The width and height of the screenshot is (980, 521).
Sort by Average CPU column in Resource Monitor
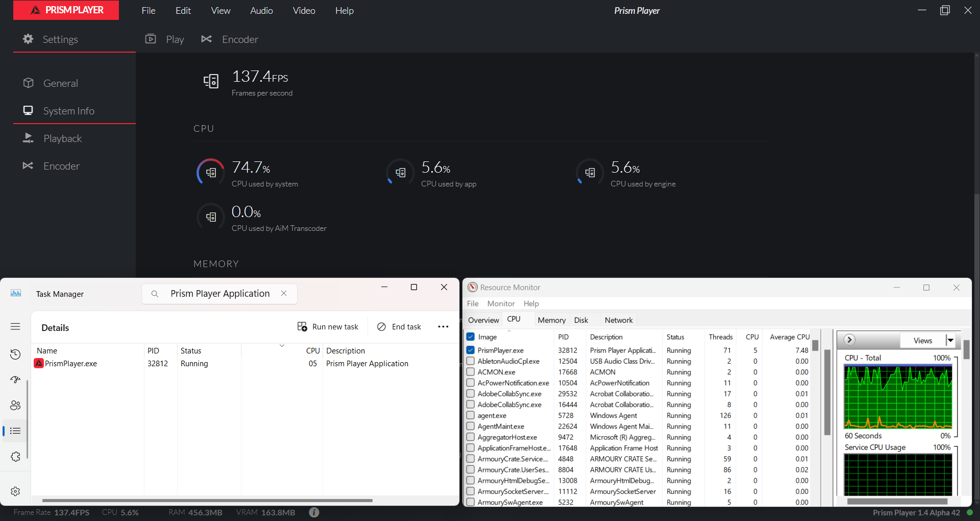[x=790, y=337]
